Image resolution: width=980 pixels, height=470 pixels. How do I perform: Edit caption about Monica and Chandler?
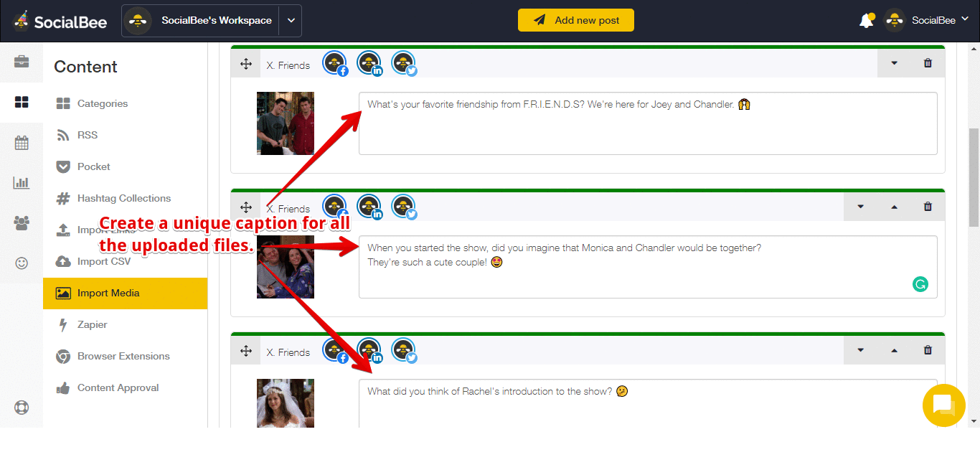pos(648,267)
